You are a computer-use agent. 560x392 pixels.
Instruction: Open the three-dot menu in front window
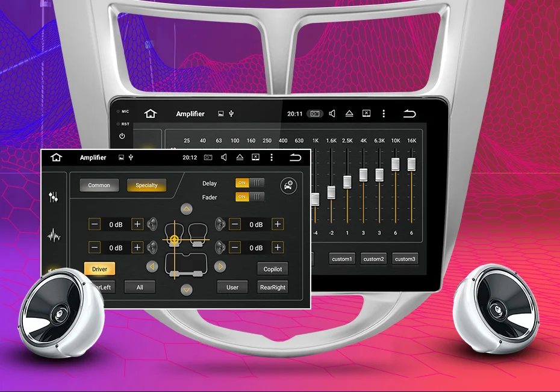272,157
